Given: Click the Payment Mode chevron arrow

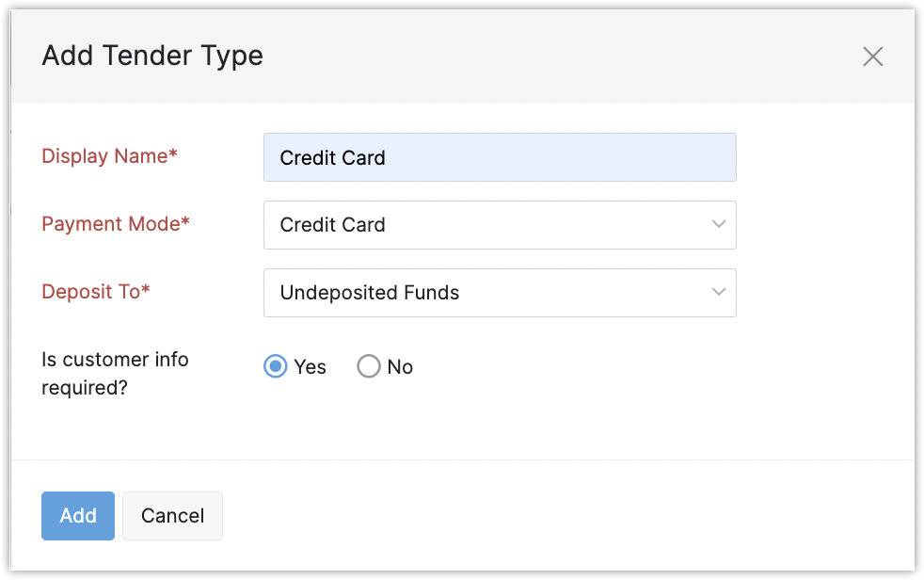Looking at the screenshot, I should point(719,225).
